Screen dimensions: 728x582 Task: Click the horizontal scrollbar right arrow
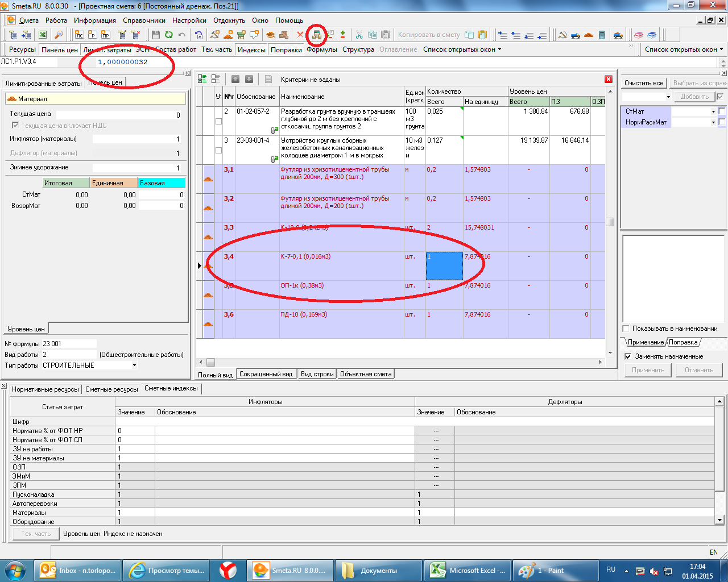pos(601,362)
